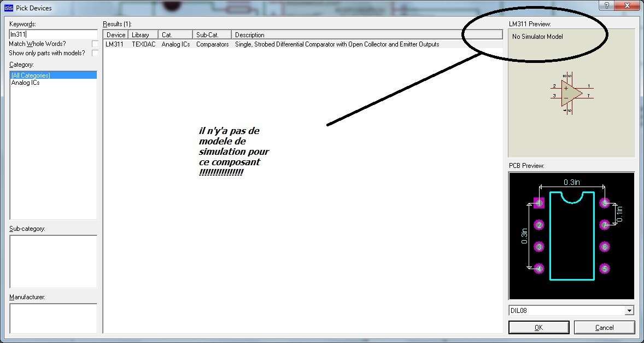The width and height of the screenshot is (644, 343).
Task: Click the Manufacturer list box
Action: 54,318
